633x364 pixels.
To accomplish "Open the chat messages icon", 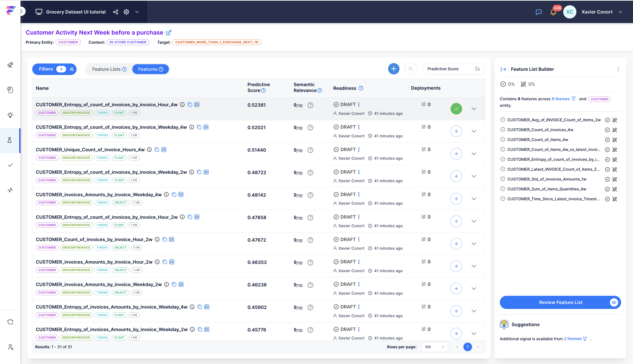I will (539, 12).
